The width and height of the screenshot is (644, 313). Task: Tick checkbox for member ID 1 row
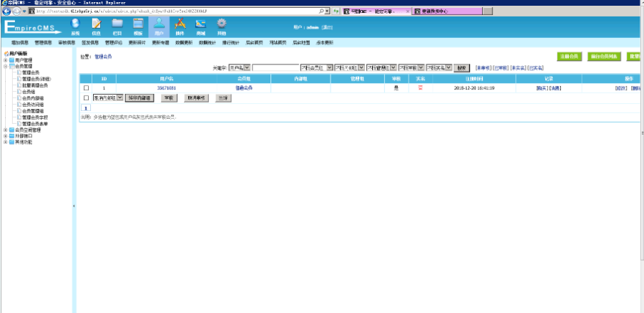point(87,87)
